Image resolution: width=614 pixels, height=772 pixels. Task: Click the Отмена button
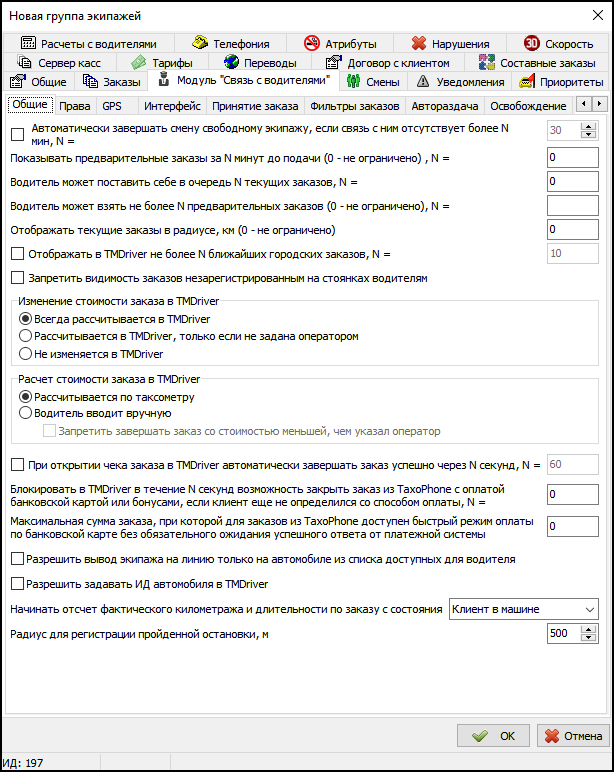pos(573,736)
